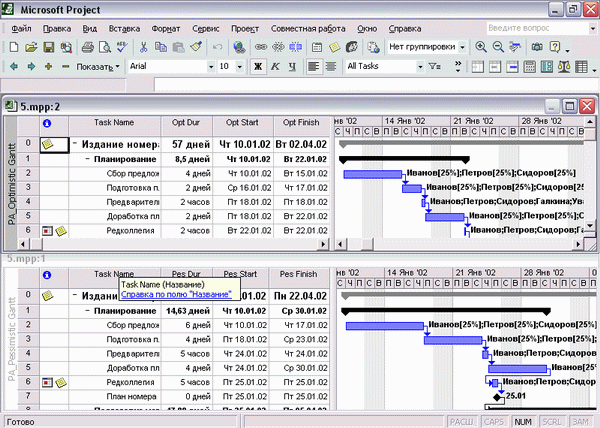
Task: Click the down arrow of the optimistic chart scrollbar
Action: click(590, 226)
